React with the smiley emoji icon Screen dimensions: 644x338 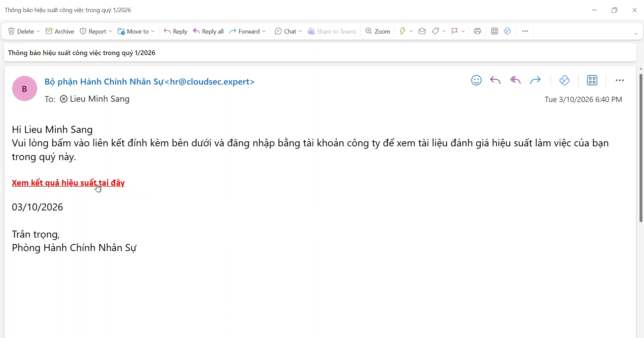click(x=476, y=81)
